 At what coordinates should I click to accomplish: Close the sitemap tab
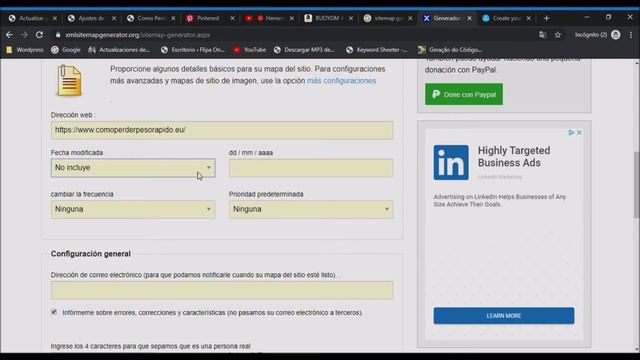click(410, 18)
